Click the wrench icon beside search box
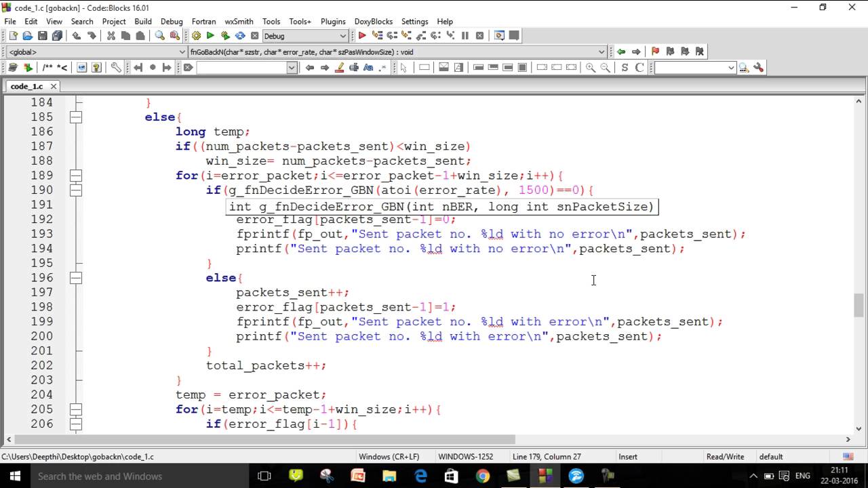The width and height of the screenshot is (868, 488). point(758,67)
